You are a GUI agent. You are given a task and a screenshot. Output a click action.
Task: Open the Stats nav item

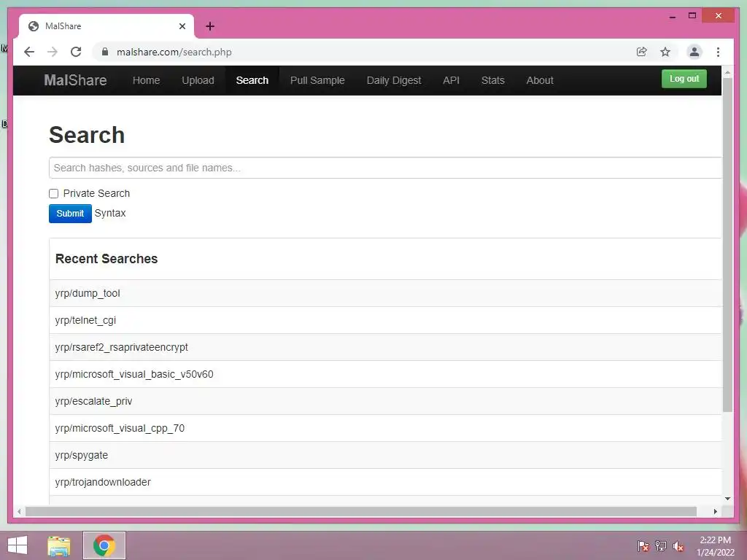(492, 80)
